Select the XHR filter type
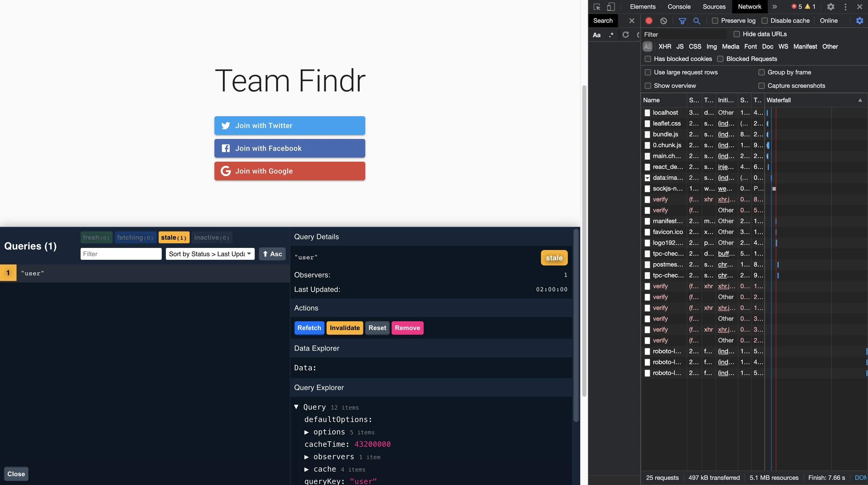This screenshot has width=868, height=485. tap(664, 46)
